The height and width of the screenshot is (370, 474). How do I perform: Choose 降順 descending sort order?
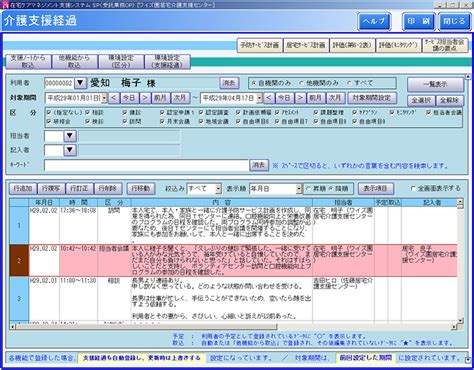[331, 189]
